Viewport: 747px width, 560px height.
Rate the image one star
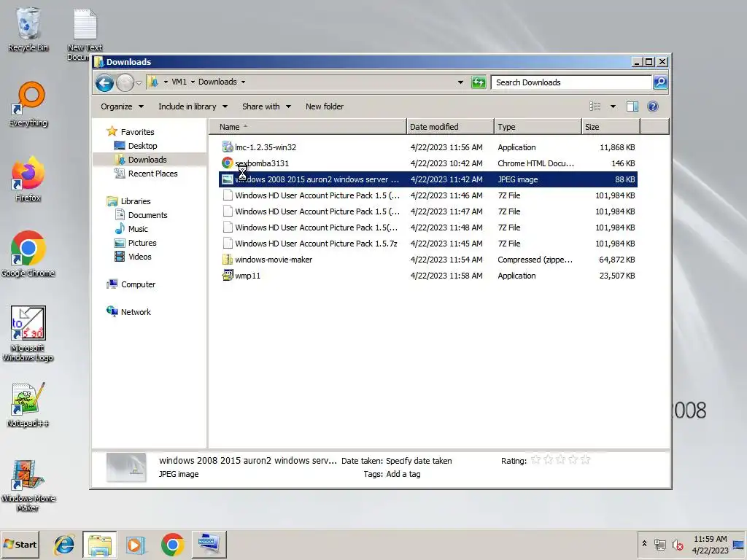536,460
